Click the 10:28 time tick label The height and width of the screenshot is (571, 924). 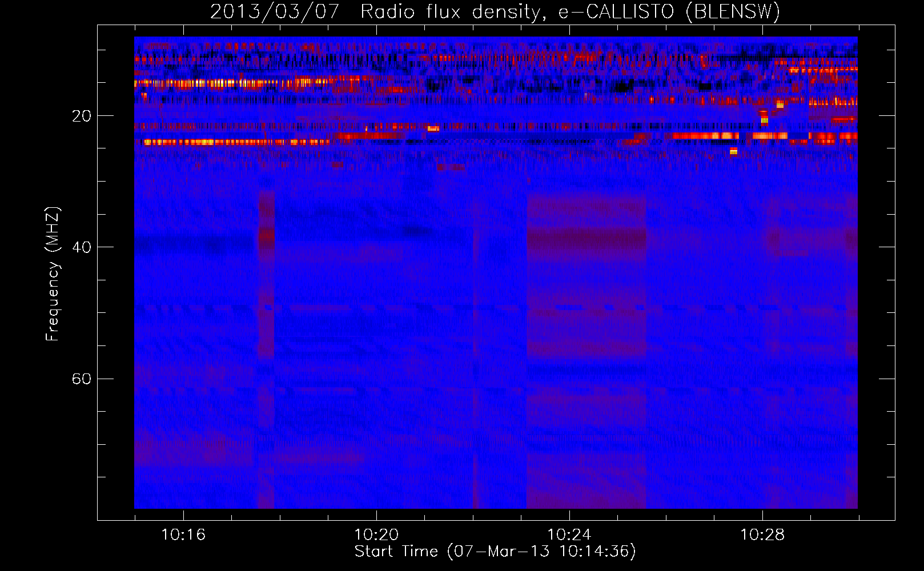pos(762,535)
